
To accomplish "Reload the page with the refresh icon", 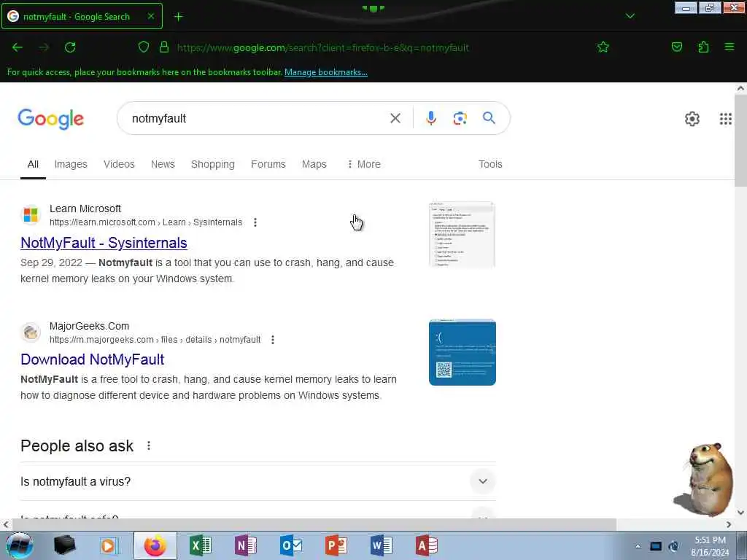I will 70,47.
